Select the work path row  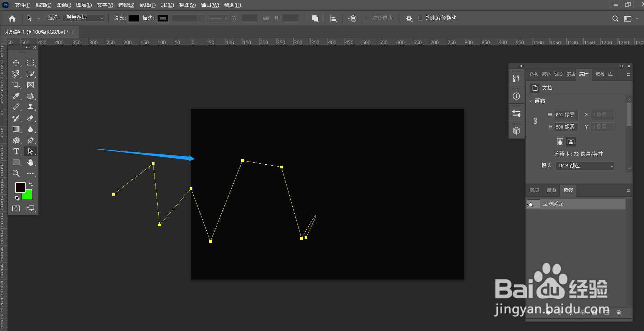tap(576, 204)
